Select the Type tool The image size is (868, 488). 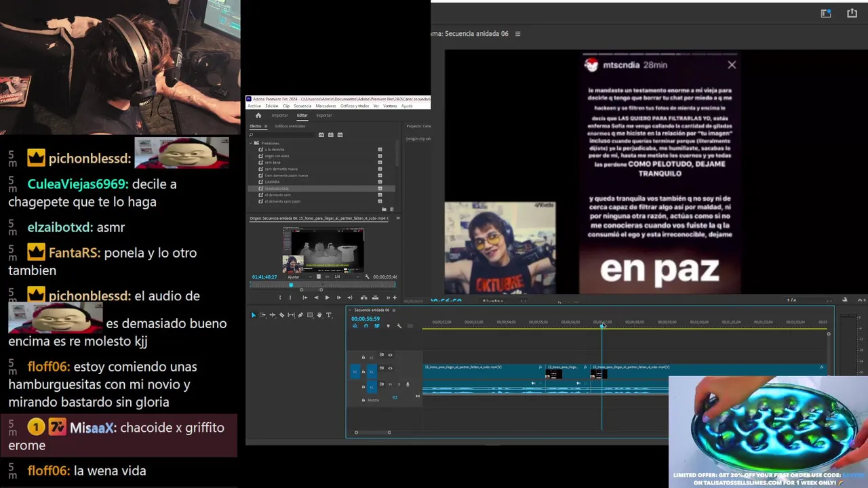pos(329,315)
